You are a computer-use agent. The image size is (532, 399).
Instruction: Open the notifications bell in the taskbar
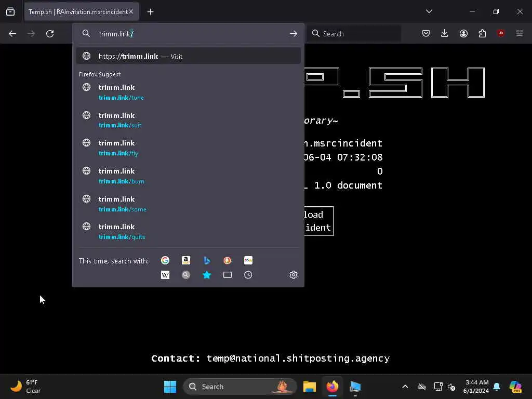coord(497,387)
